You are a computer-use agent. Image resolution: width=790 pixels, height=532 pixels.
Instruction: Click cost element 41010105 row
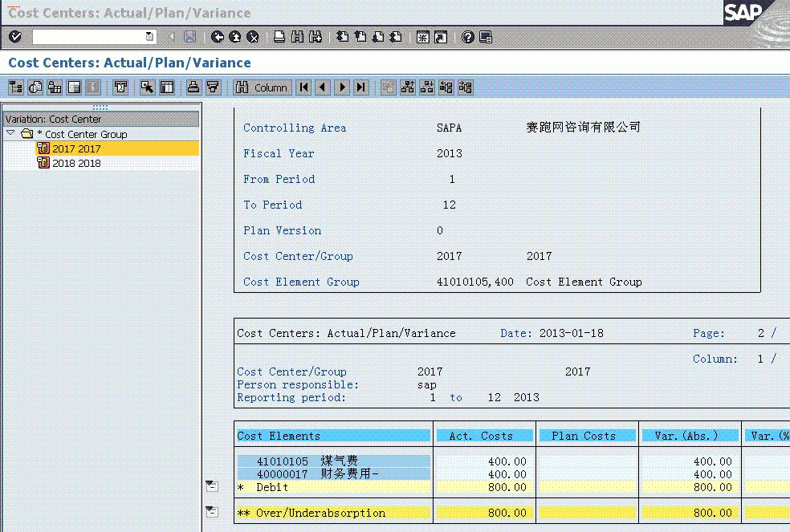coord(333,461)
